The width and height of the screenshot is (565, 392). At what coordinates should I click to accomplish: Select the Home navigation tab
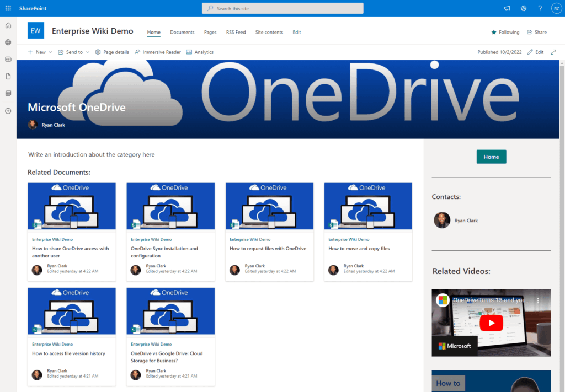[153, 32]
